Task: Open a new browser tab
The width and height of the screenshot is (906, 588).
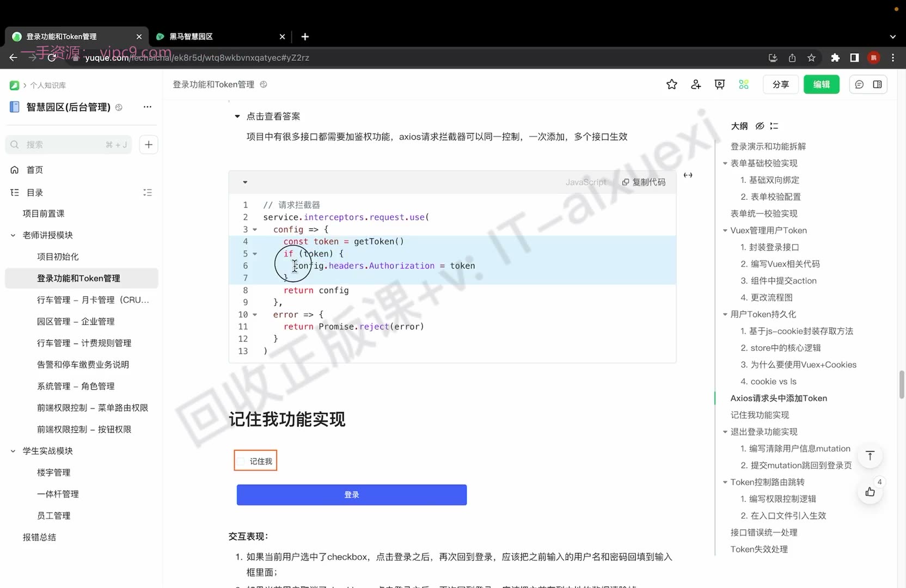Action: pyautogui.click(x=305, y=36)
